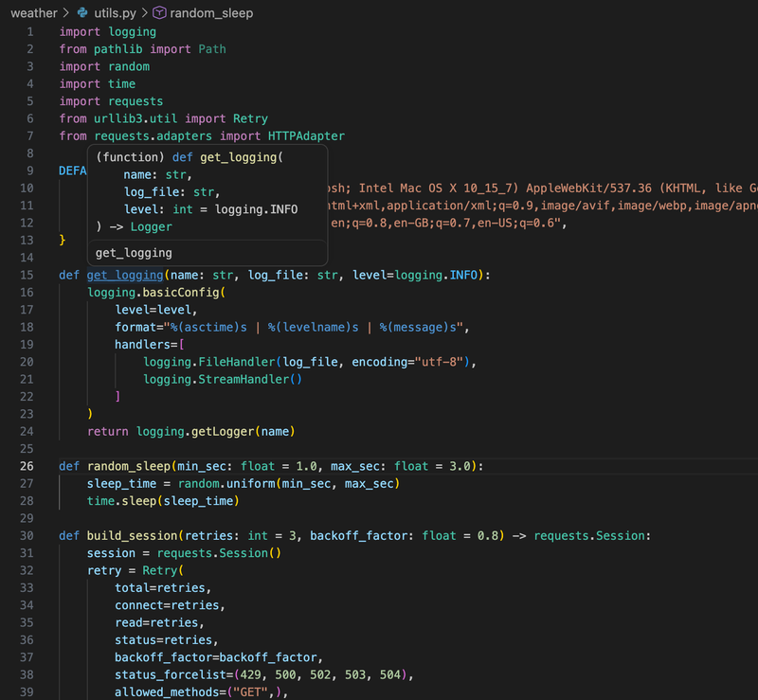Click 'import random' on line 3
Screen dimensions: 758x700
pos(104,66)
